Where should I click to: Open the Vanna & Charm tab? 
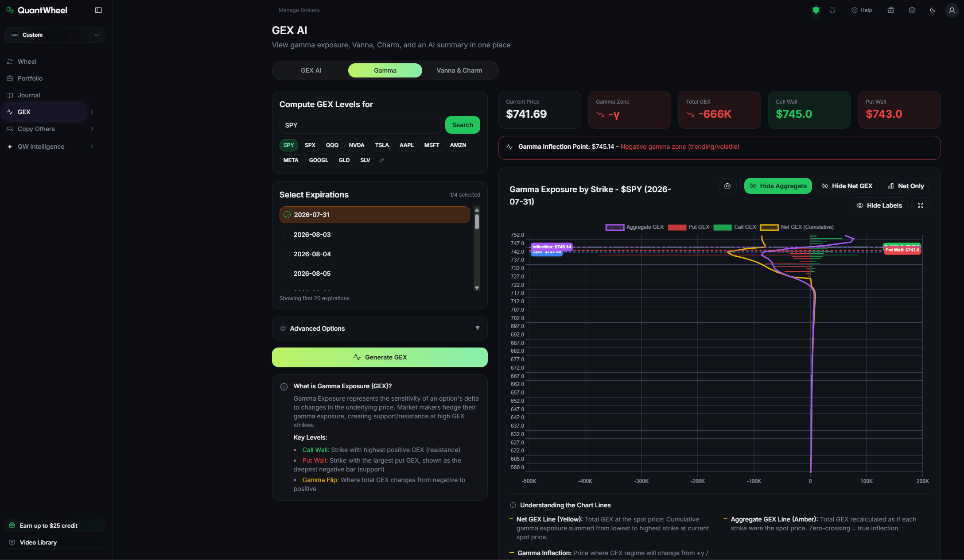[x=459, y=70]
